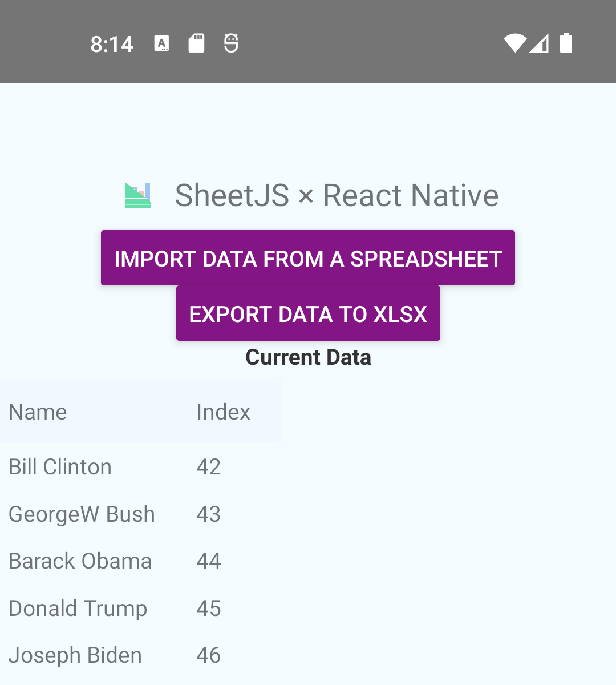Tap the keyboard input method icon
616x685 pixels.
pos(161,43)
